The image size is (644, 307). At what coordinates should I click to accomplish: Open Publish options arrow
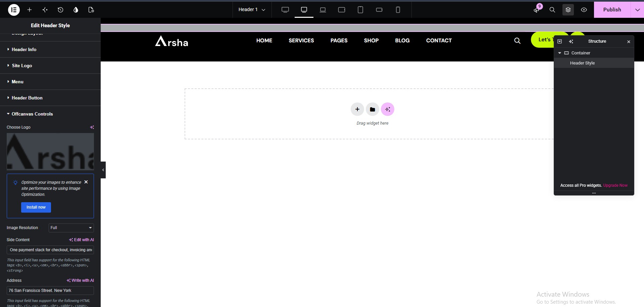pos(637,10)
